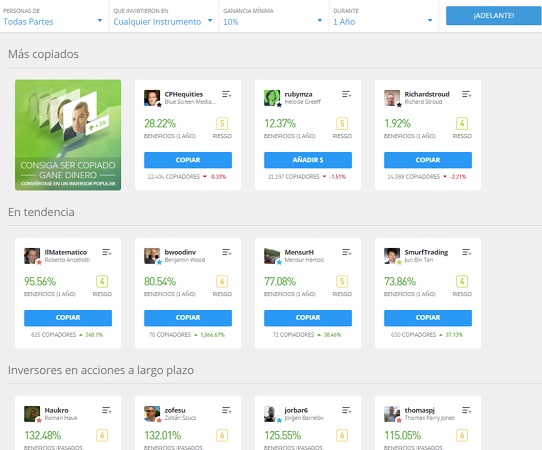Screen dimensions: 542x450
Task: Click MensurH profile avatar
Action: [x=272, y=256]
